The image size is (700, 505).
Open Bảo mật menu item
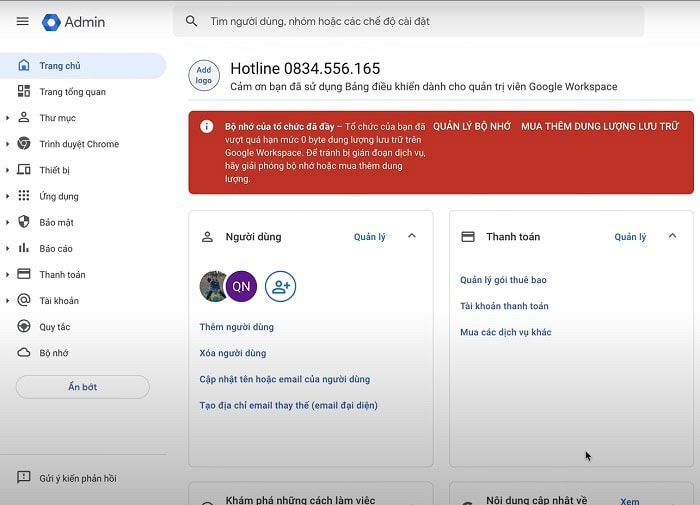83,222
